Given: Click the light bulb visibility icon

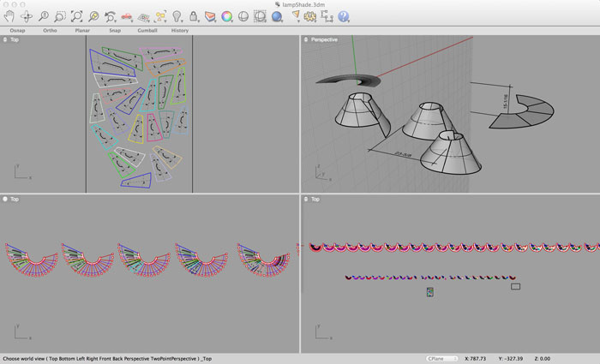Looking at the screenshot, I should [177, 16].
